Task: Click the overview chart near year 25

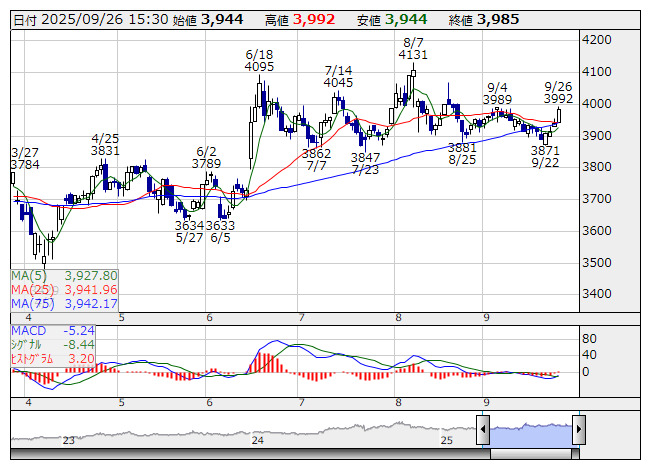Action: pos(446,434)
